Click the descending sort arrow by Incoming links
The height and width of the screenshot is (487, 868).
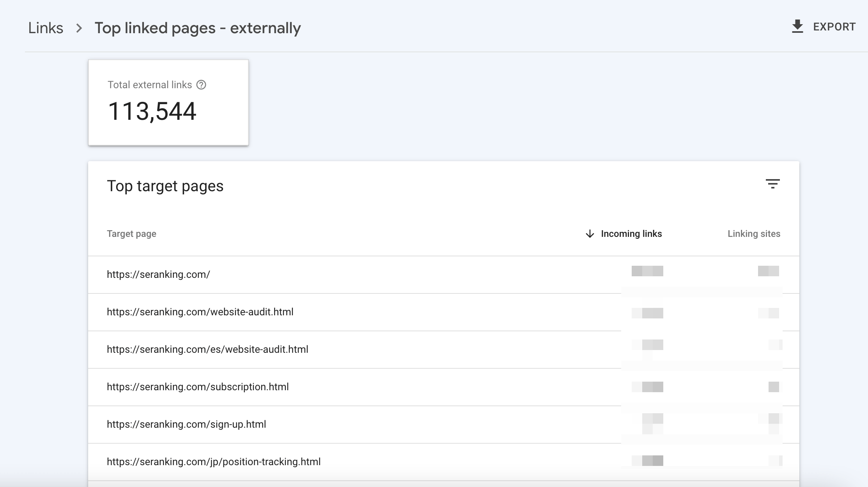tap(590, 234)
